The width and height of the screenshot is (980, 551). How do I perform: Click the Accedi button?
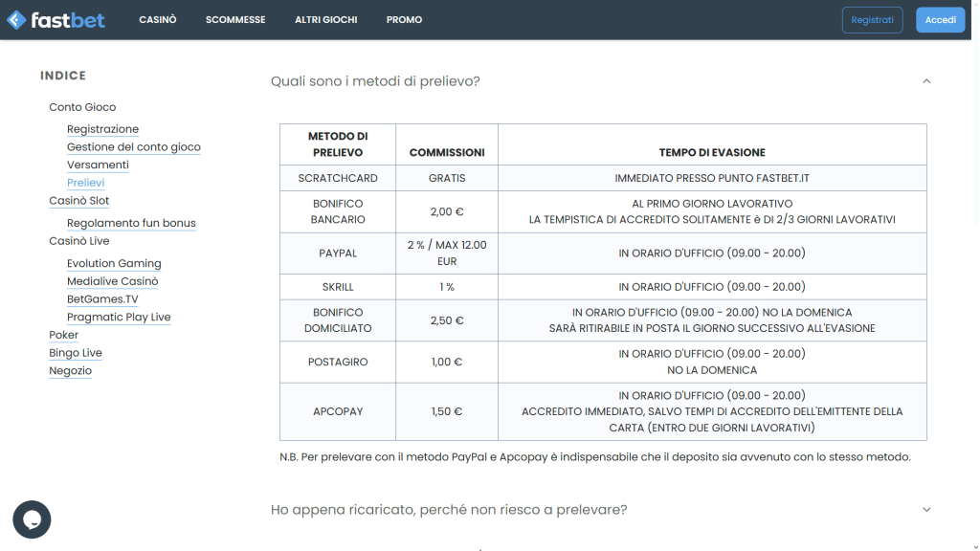point(940,19)
